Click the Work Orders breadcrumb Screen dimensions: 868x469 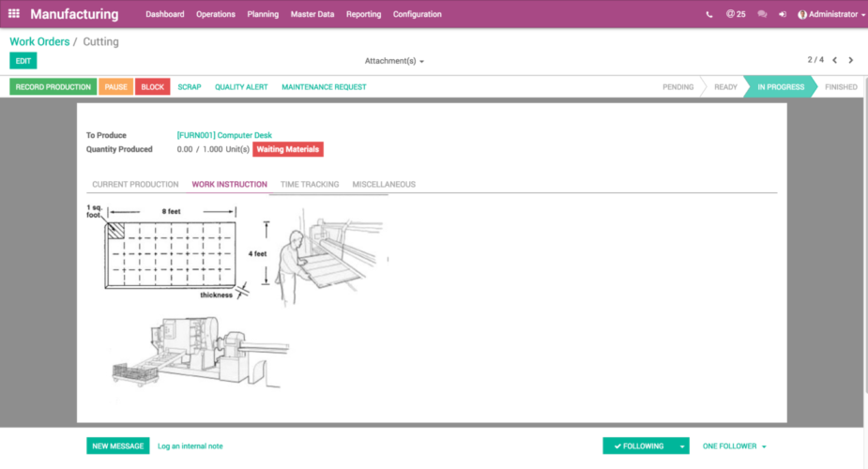[x=38, y=41]
